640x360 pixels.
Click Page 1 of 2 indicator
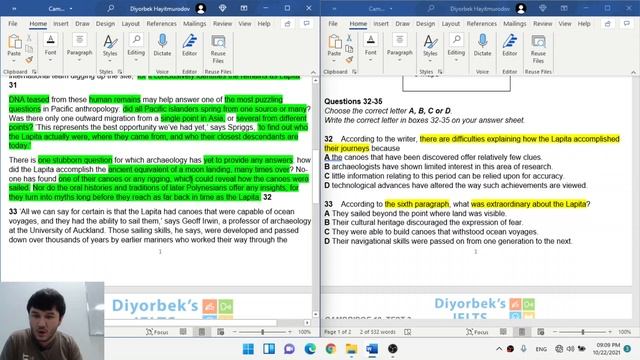pyautogui.click(x=337, y=332)
